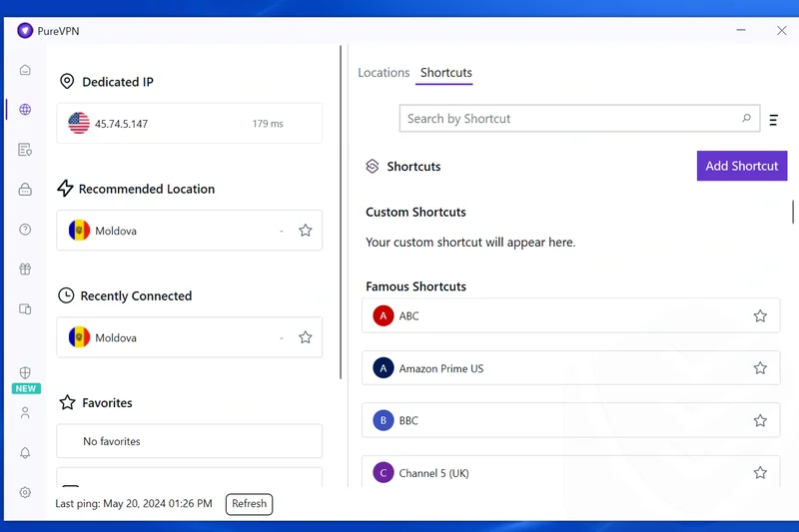The height and width of the screenshot is (532, 799).
Task: Favorite the Recommended Location Moldova star
Action: tap(306, 231)
